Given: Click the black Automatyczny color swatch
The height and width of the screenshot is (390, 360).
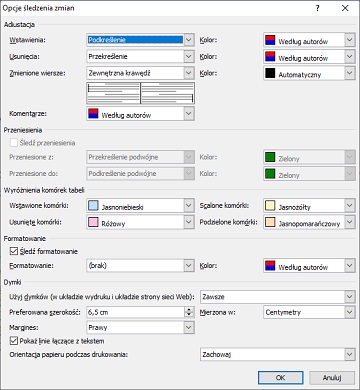Looking at the screenshot, I should [x=270, y=73].
